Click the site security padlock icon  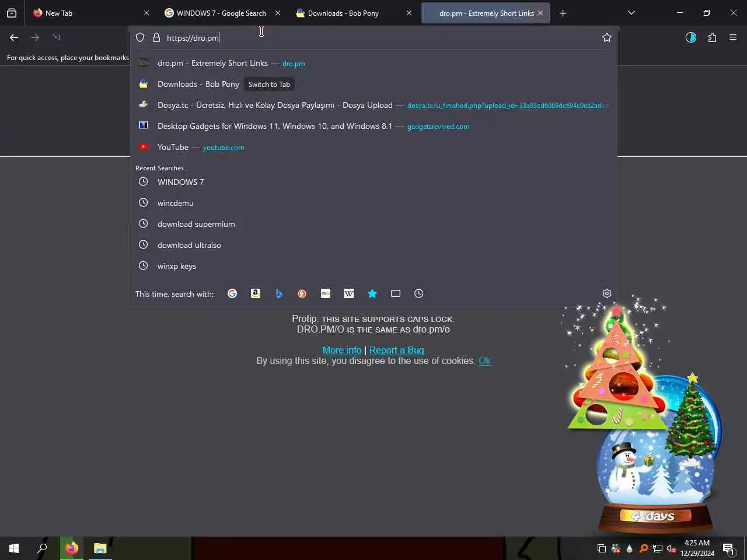coord(156,37)
